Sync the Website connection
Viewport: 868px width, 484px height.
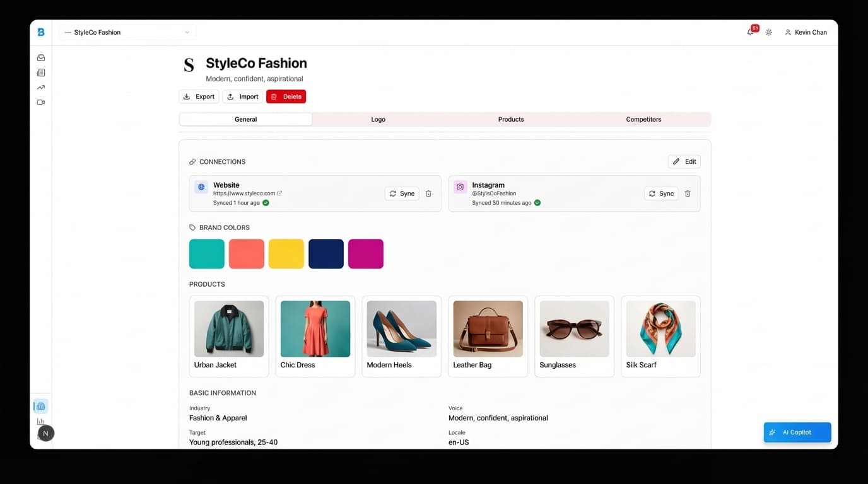point(402,193)
